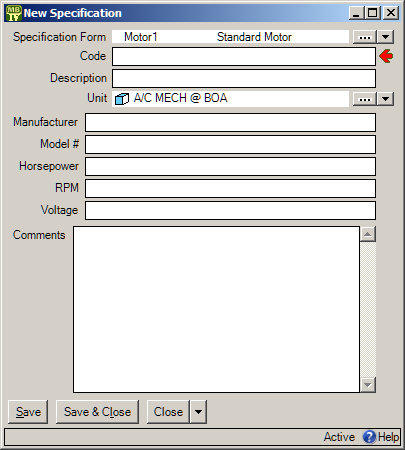Click into the Manufacturer field
The image size is (405, 450).
pos(230,122)
